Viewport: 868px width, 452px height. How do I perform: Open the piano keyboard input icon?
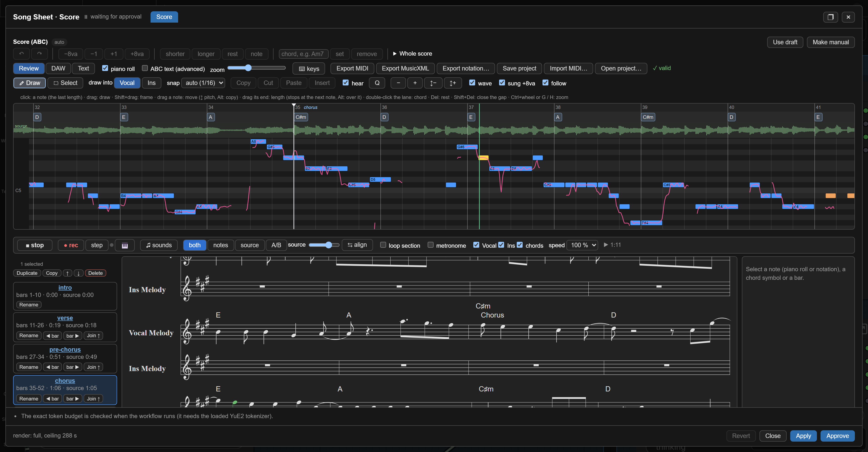pyautogui.click(x=125, y=245)
